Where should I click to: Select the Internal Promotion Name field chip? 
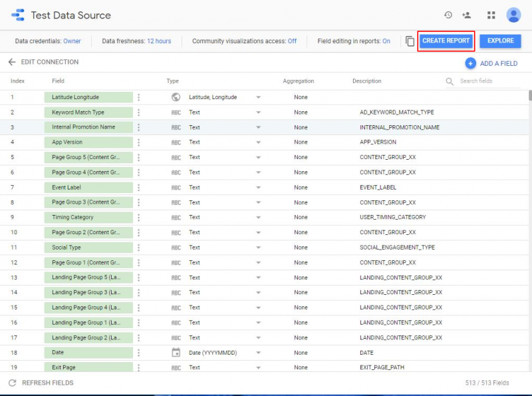(x=88, y=127)
